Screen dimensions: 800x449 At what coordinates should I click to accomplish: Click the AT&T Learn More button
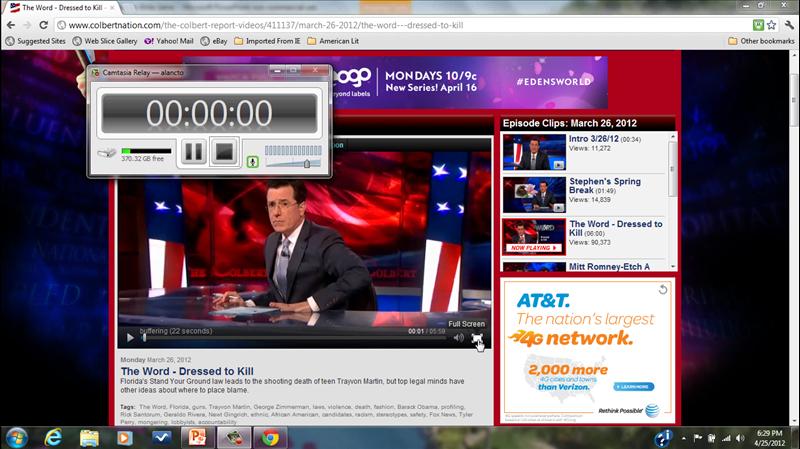click(x=634, y=387)
